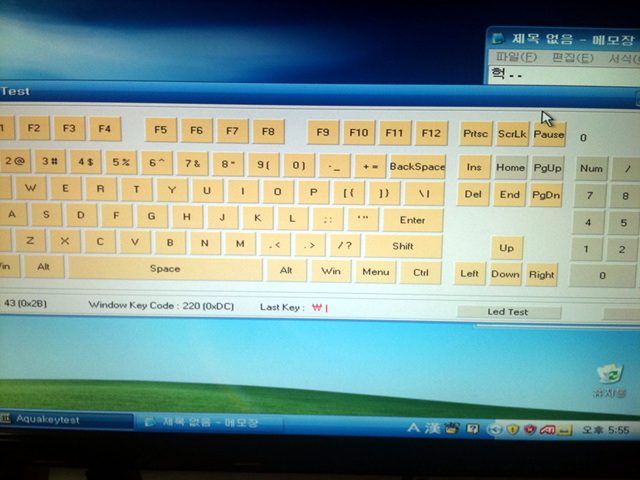Click the += key button
The image size is (640, 480).
tap(370, 166)
